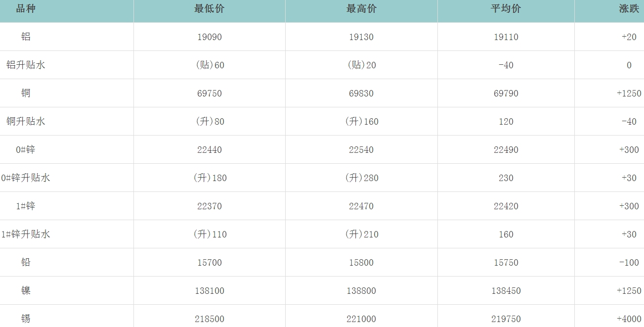The width and height of the screenshot is (644, 327).
Task: Select the 1#锌升贴水 row label
Action: [26, 234]
